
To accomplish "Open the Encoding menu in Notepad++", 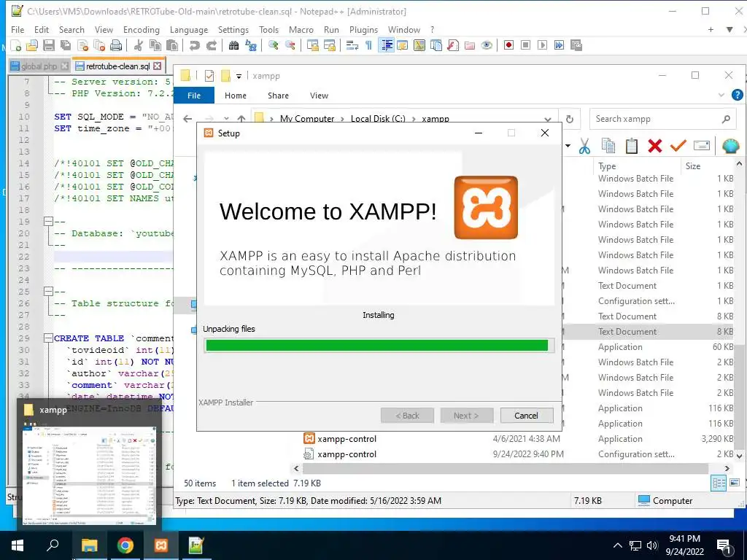I will pyautogui.click(x=142, y=29).
